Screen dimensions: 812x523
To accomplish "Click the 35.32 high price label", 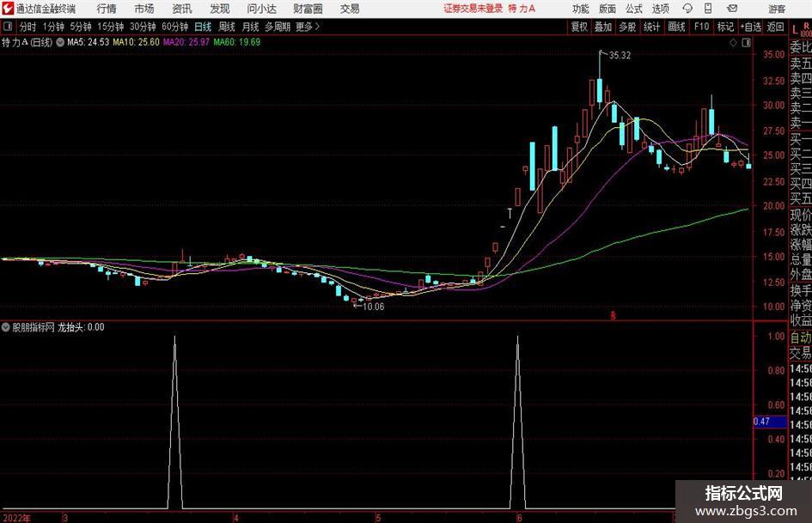I will tap(620, 55).
